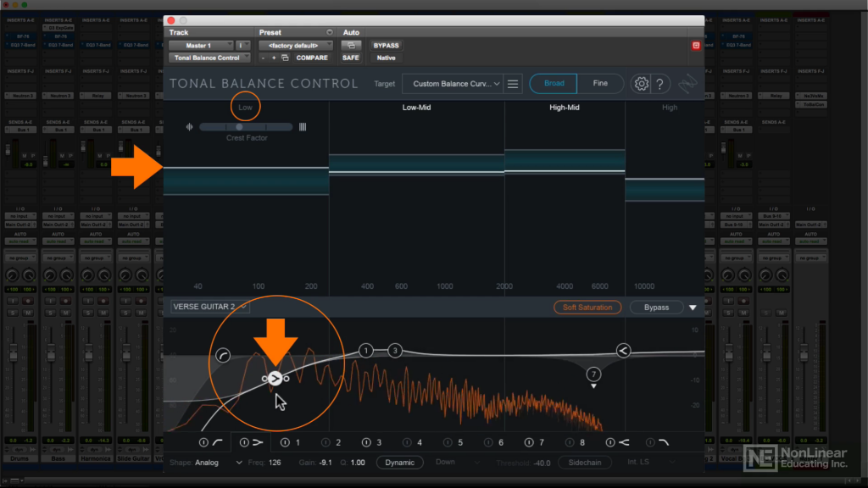Toggle power for band 7
Image resolution: width=868 pixels, height=488 pixels.
(x=529, y=442)
